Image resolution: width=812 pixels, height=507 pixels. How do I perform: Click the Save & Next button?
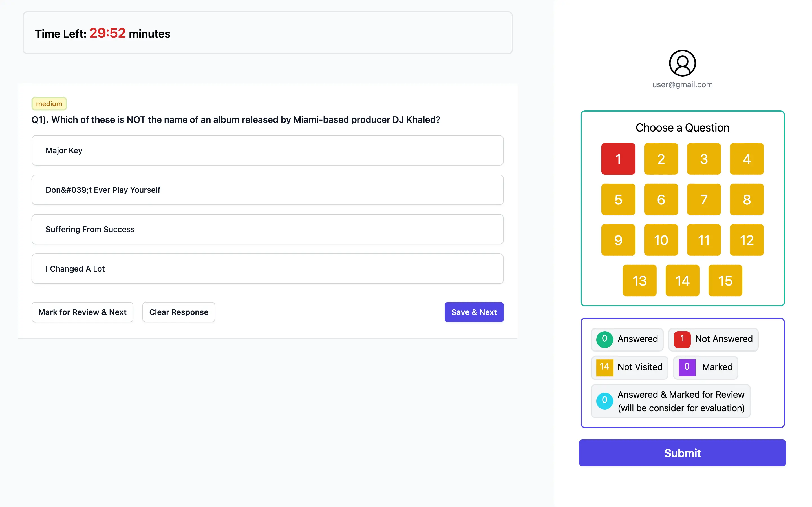pyautogui.click(x=474, y=312)
